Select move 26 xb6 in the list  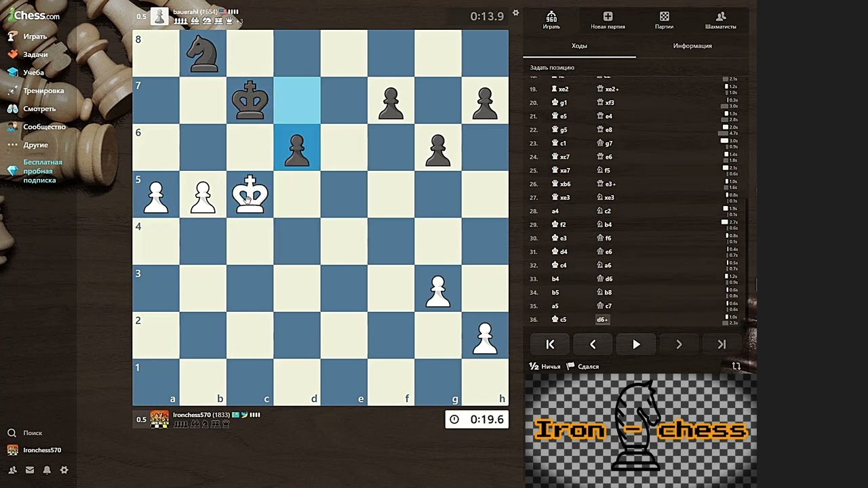pos(561,184)
